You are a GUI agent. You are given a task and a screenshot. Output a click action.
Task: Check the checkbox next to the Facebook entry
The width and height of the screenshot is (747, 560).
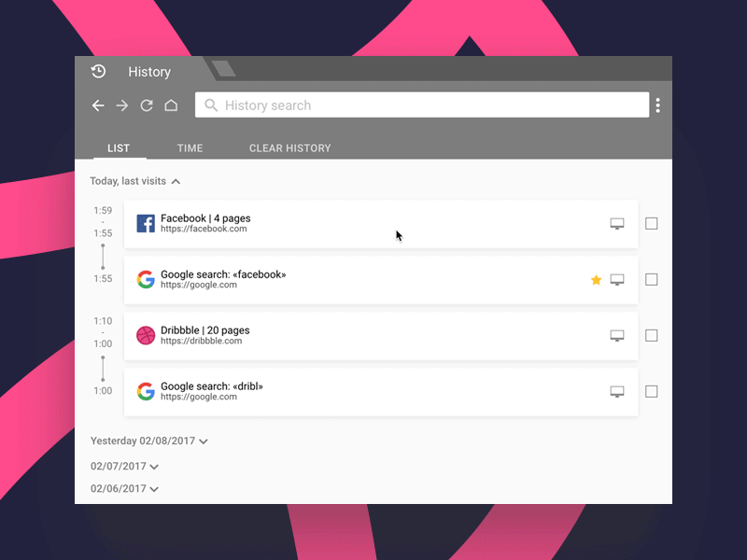pyautogui.click(x=652, y=223)
